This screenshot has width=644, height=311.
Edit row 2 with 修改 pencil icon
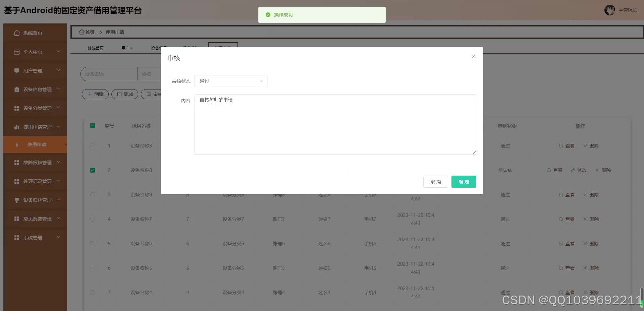[579, 170]
